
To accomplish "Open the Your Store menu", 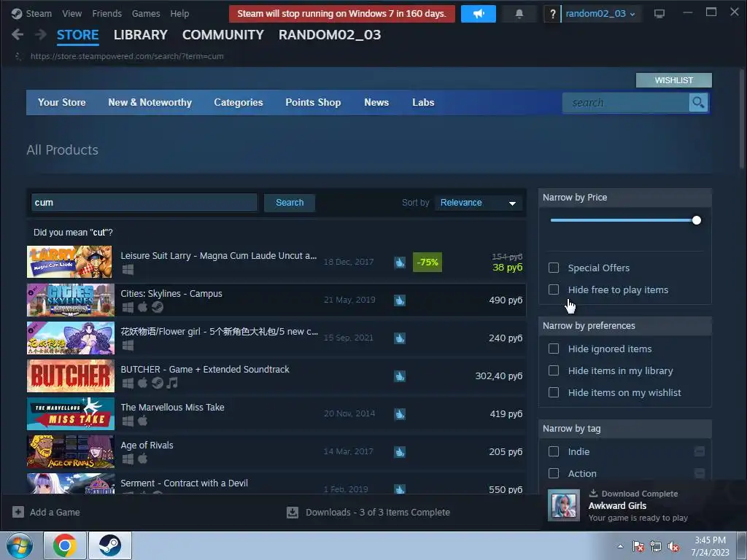I will (x=62, y=102).
